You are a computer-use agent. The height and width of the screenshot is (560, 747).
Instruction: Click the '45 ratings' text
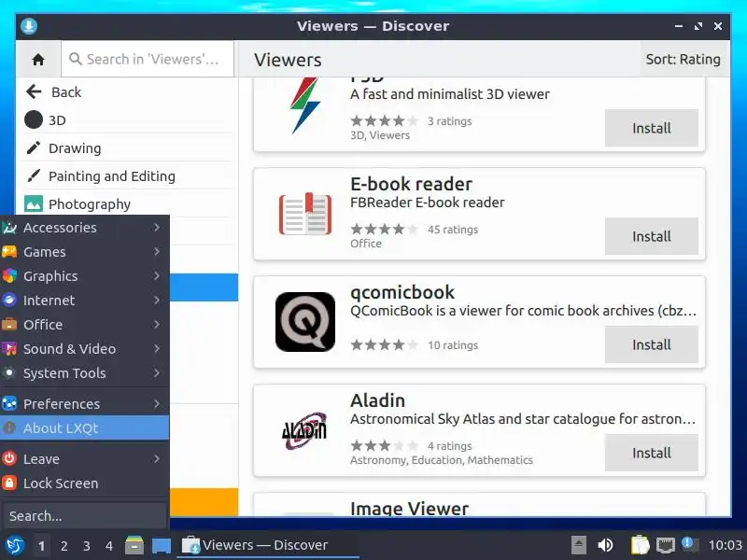pos(453,230)
